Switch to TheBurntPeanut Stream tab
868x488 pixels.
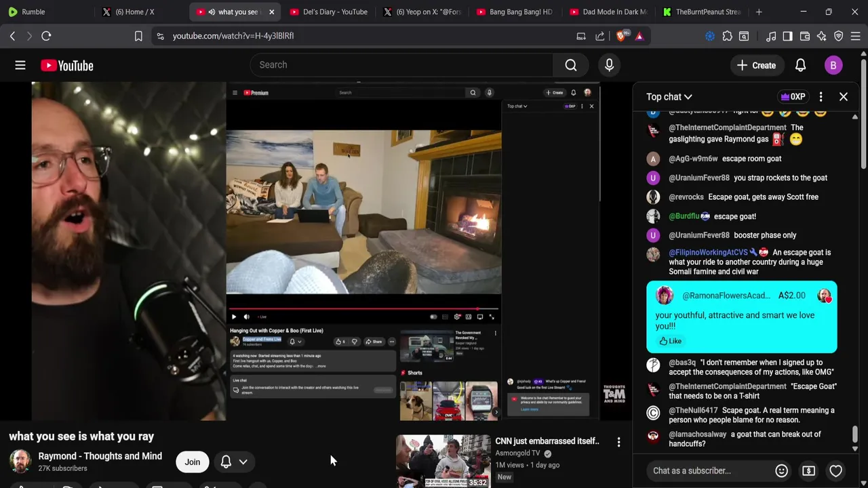point(703,12)
